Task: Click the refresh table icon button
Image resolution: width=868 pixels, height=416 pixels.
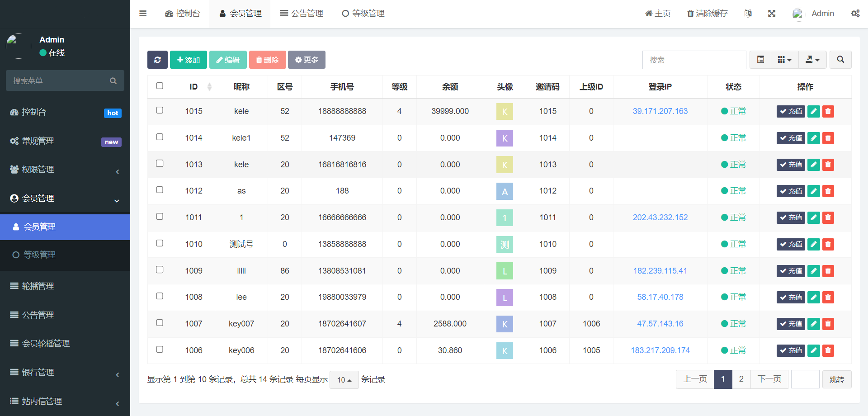Action: click(x=157, y=60)
